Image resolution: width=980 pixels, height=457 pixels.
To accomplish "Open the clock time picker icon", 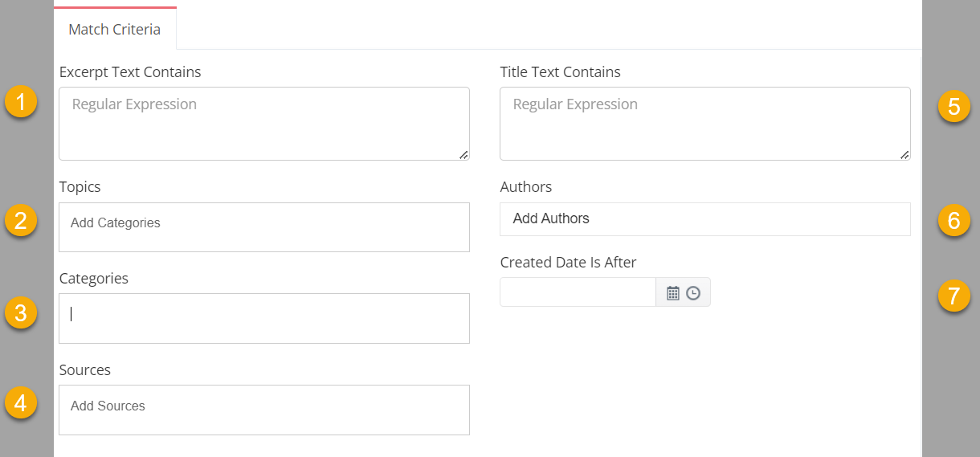I will point(693,293).
